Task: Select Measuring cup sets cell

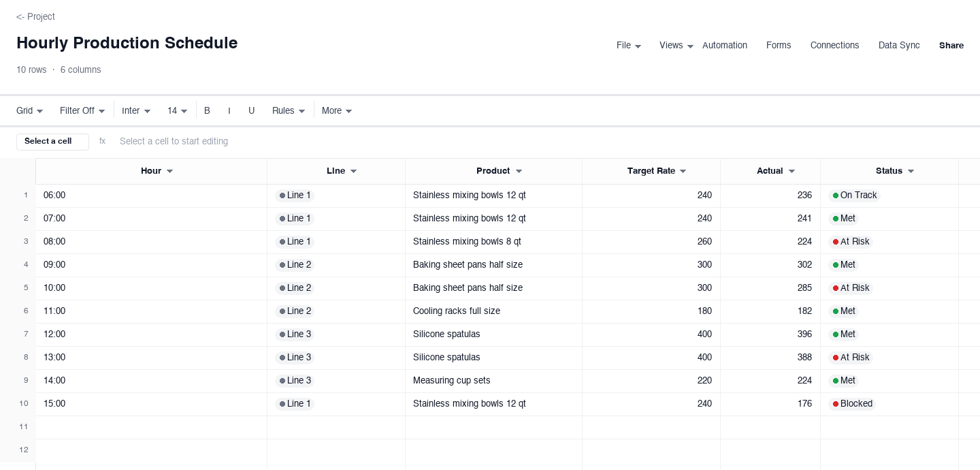Action: click(x=493, y=381)
